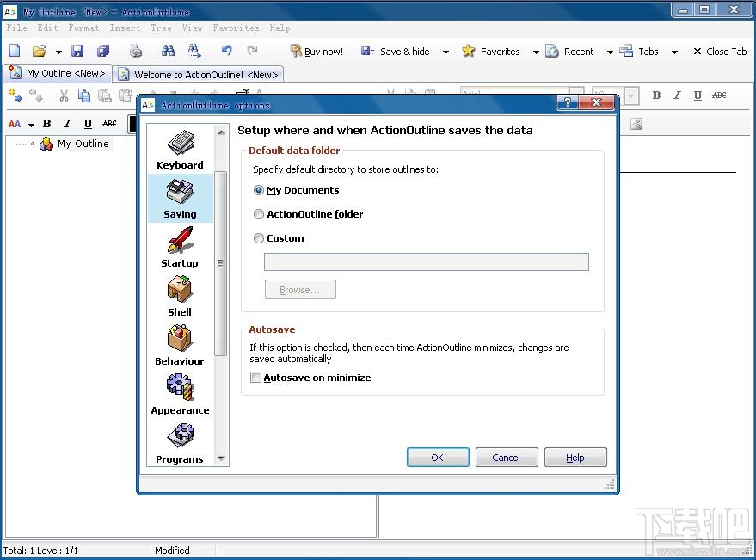Select the Behaviour category icon

179,340
